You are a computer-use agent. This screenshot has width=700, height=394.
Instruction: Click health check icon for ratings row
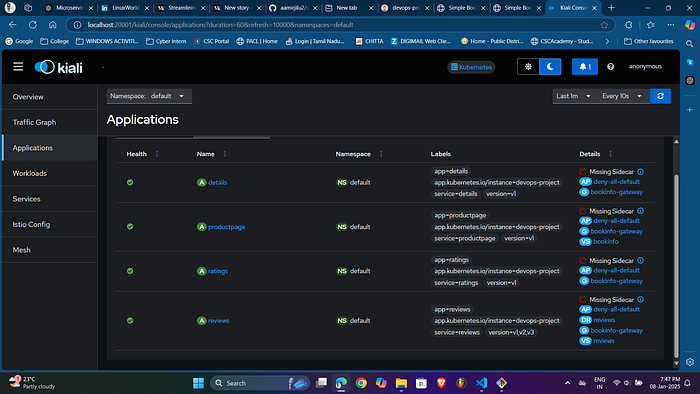click(130, 271)
